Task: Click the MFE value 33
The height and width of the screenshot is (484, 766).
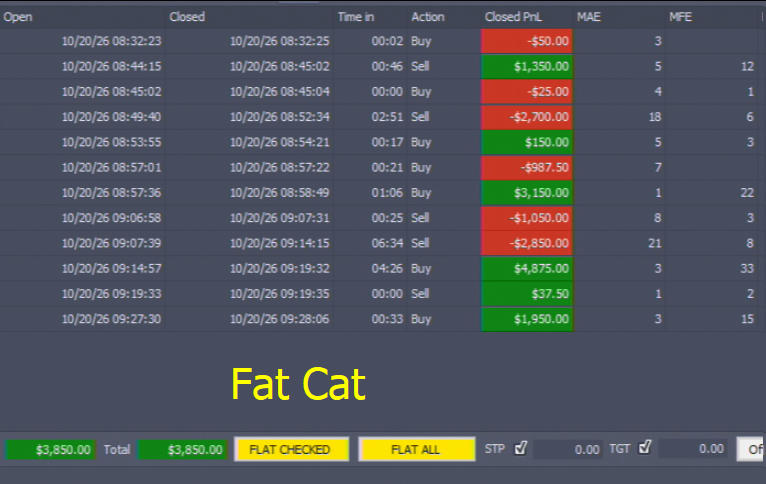Action: click(x=747, y=269)
